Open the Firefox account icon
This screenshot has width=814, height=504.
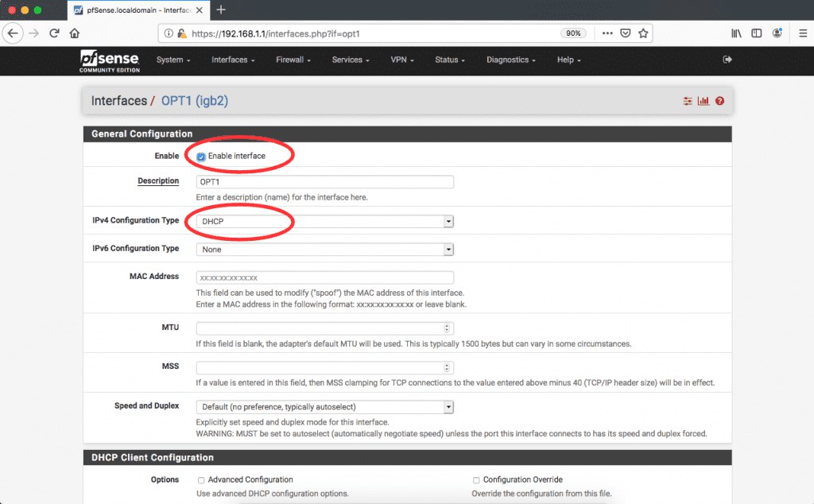[x=777, y=33]
